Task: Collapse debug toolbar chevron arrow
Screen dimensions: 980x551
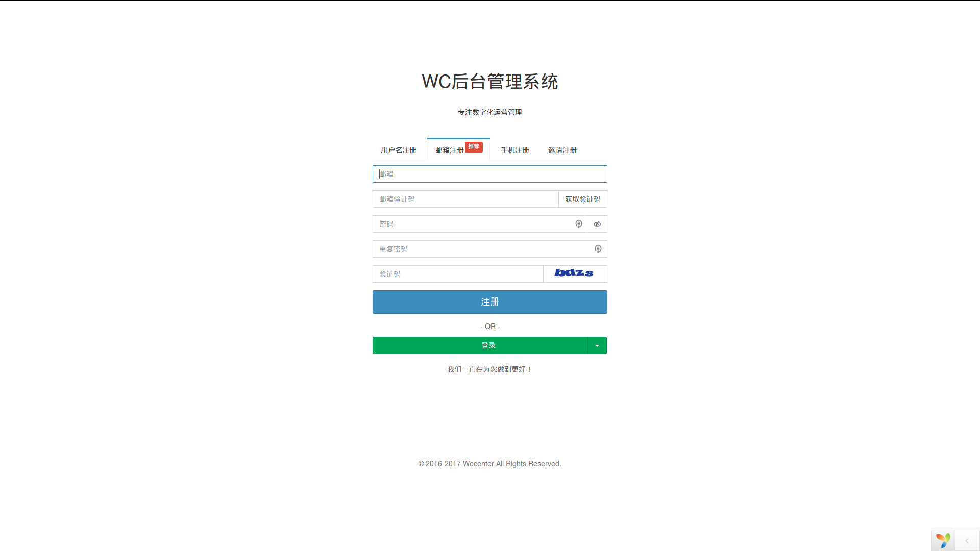Action: coord(967,541)
